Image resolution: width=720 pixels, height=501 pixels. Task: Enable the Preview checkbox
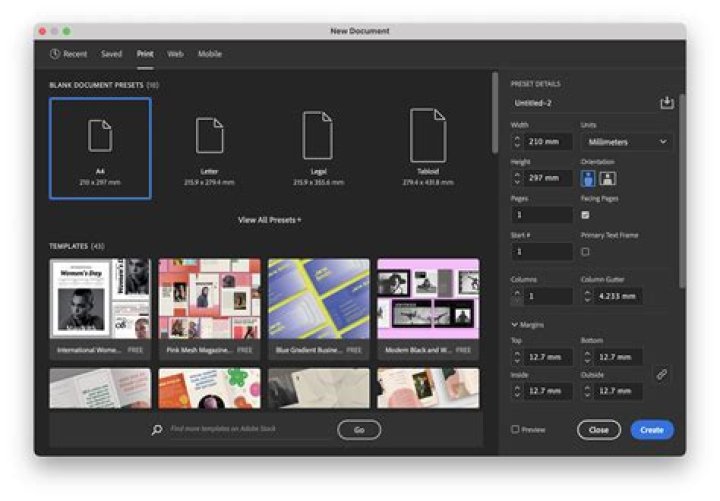point(515,429)
